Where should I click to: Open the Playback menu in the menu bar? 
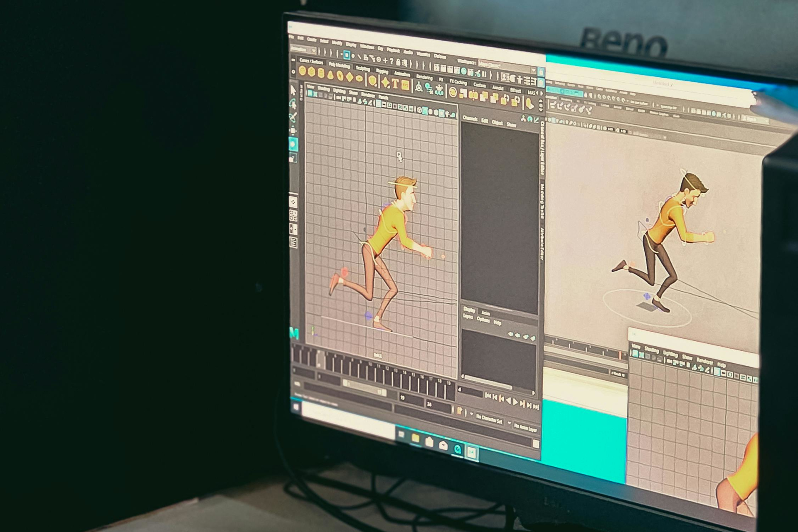393,50
